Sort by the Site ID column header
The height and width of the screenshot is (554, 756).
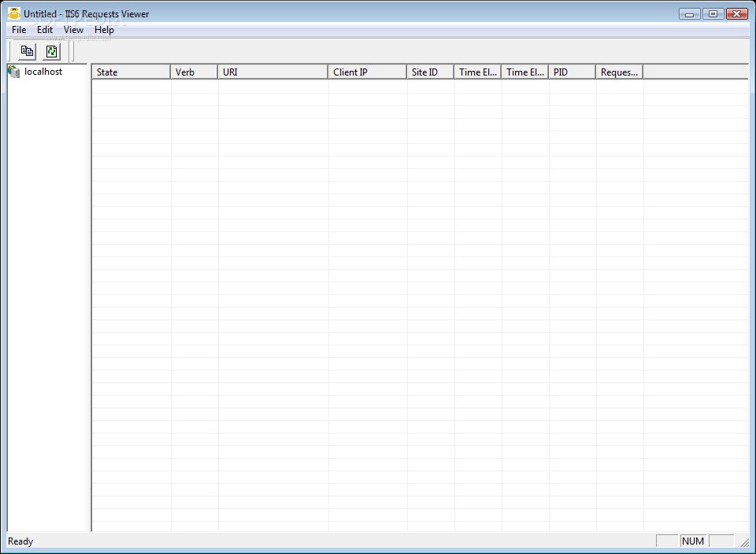tap(430, 72)
